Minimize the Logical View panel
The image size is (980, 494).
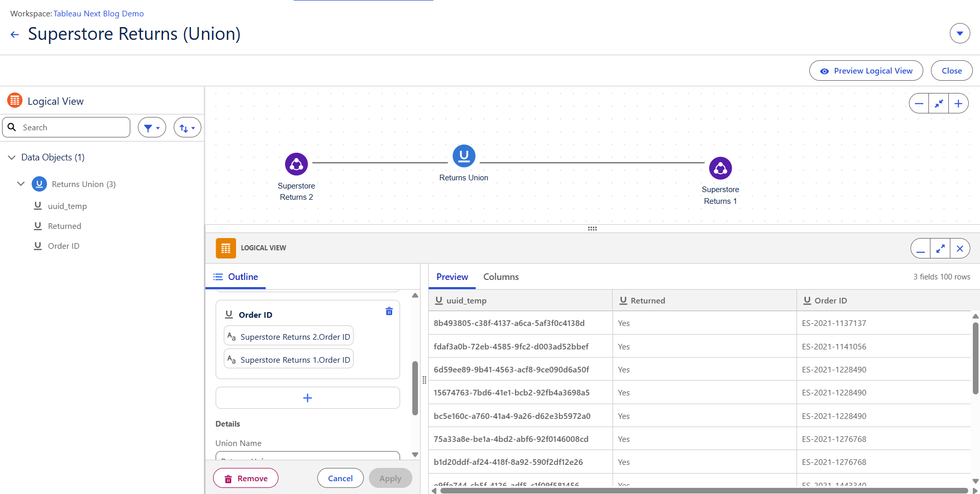click(x=920, y=249)
